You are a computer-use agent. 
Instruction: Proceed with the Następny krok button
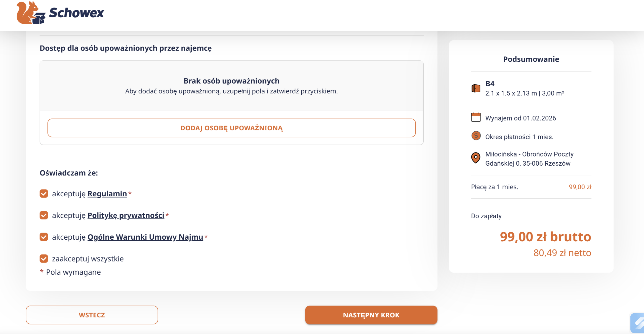tap(371, 315)
